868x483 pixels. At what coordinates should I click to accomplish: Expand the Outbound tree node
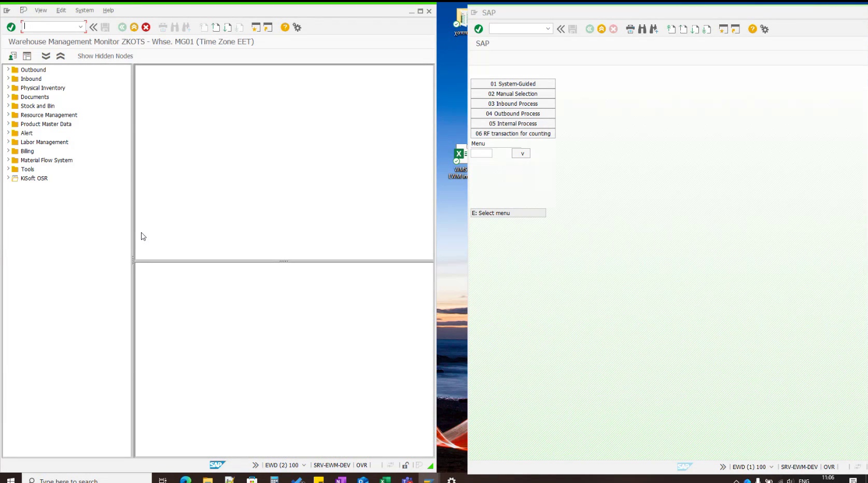click(x=7, y=69)
